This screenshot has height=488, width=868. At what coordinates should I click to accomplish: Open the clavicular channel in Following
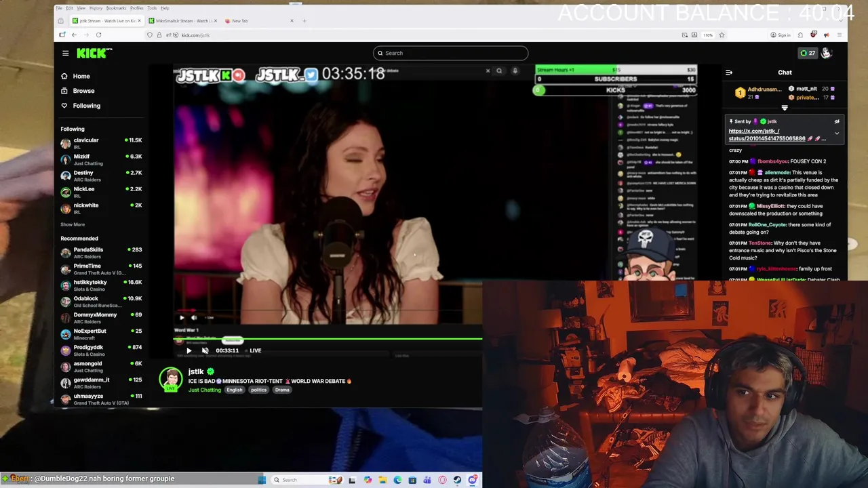(101, 143)
